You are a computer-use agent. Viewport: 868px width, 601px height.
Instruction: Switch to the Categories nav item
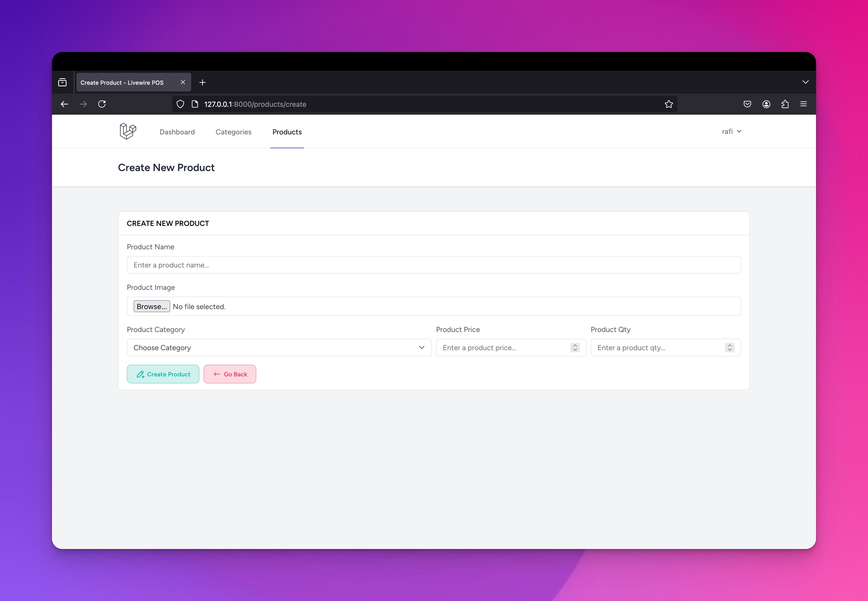click(x=233, y=132)
